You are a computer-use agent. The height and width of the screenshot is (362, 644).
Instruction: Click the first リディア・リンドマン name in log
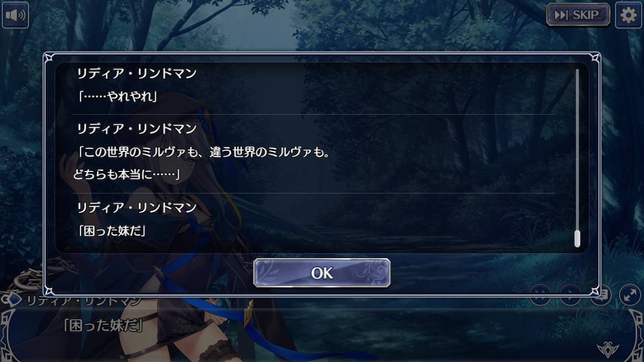[137, 73]
